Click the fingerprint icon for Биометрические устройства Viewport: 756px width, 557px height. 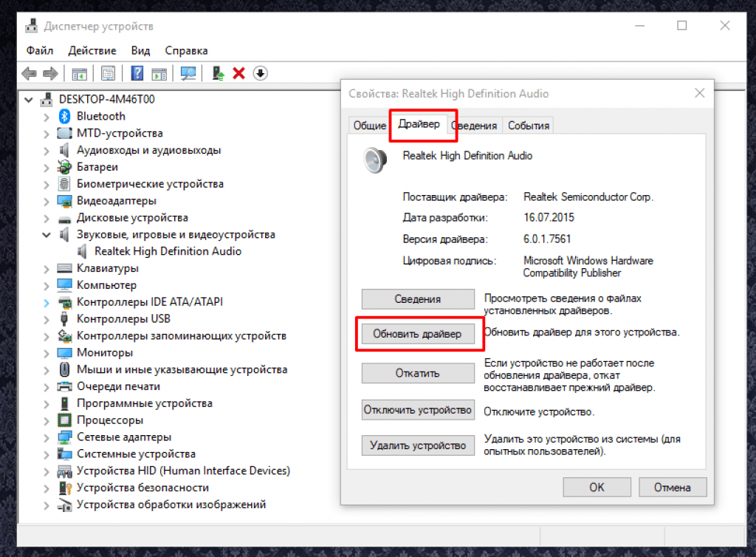click(x=64, y=184)
